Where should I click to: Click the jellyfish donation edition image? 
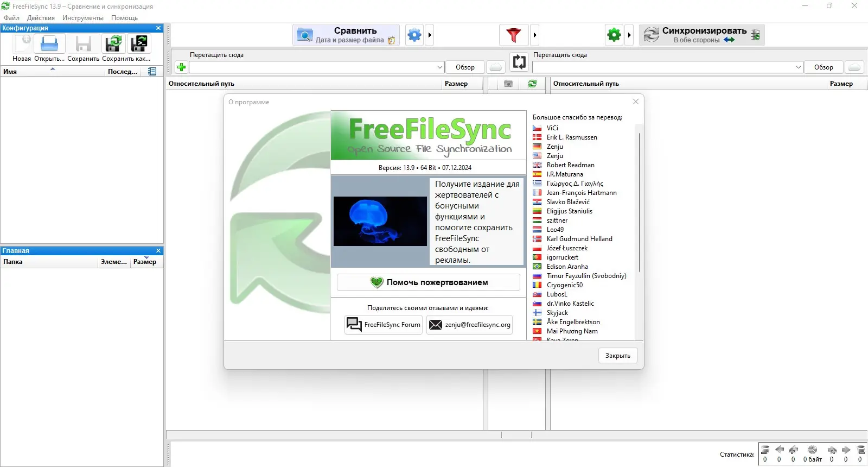point(380,222)
